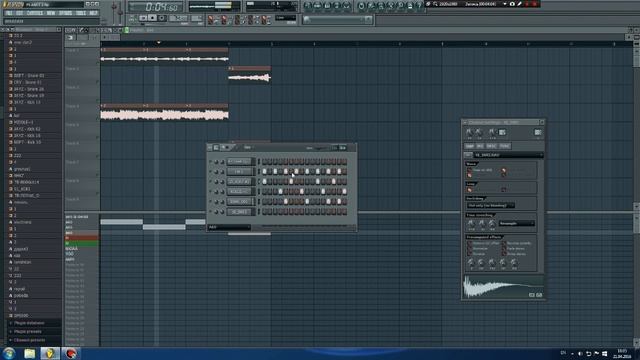The image size is (640, 360).
Task: Click the waveform preview in Channel settings
Action: click(x=503, y=287)
